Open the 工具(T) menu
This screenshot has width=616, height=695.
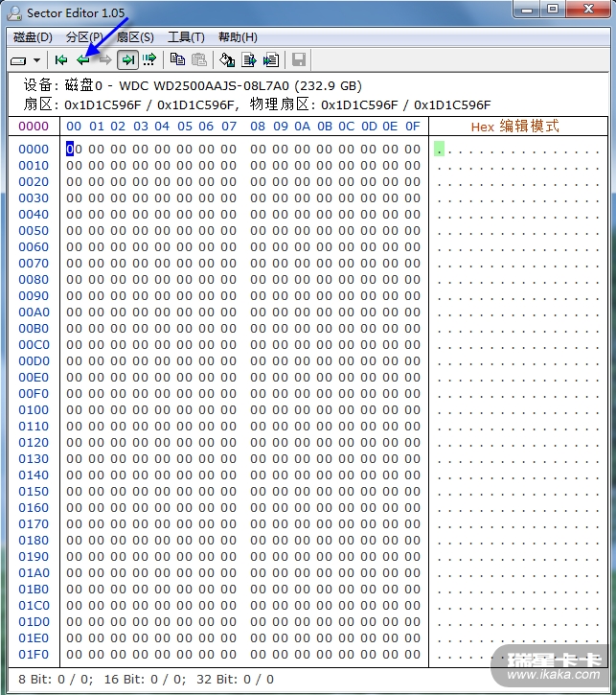(186, 37)
